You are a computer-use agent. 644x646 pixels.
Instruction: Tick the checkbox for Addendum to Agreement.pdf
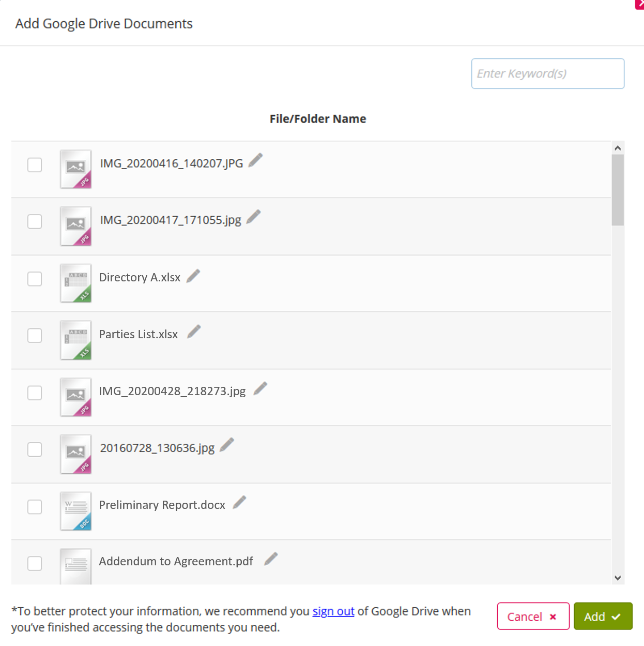coord(35,563)
